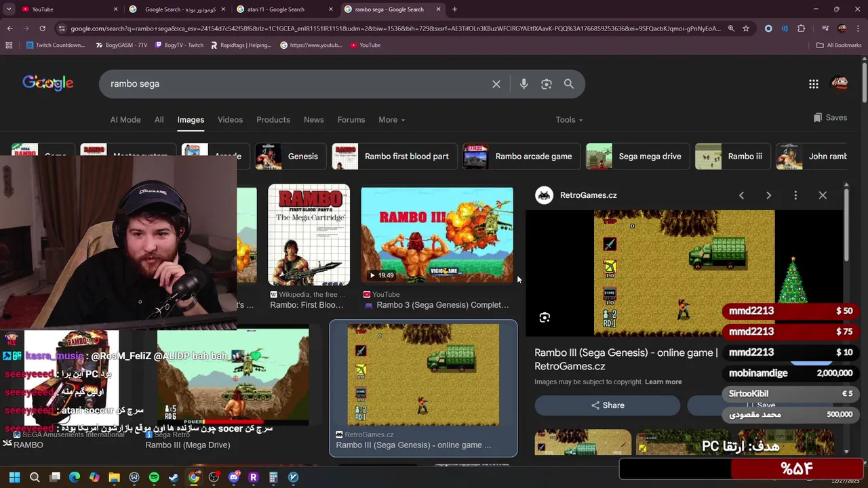This screenshot has width=868, height=488.
Task: Click the page vertical scrollbar
Action: 865,81
